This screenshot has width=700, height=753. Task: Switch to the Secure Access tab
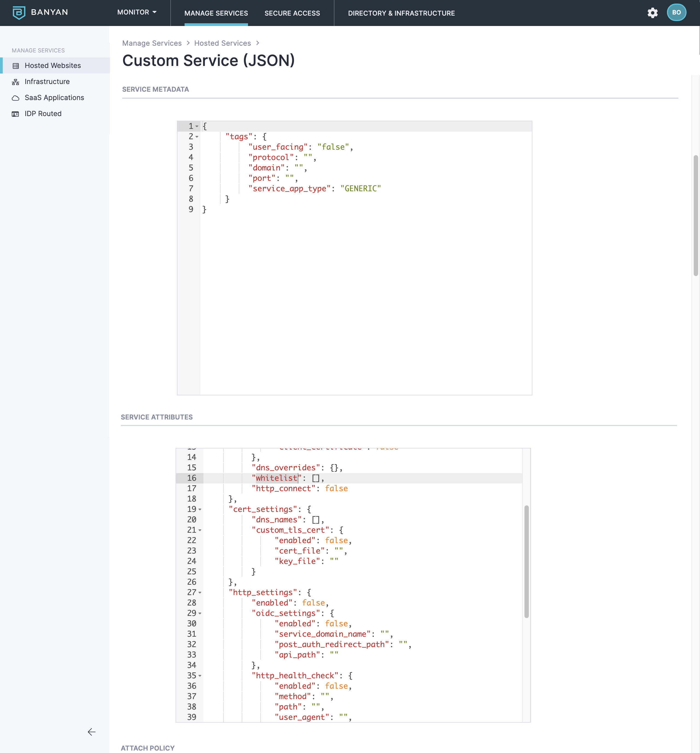pyautogui.click(x=292, y=13)
